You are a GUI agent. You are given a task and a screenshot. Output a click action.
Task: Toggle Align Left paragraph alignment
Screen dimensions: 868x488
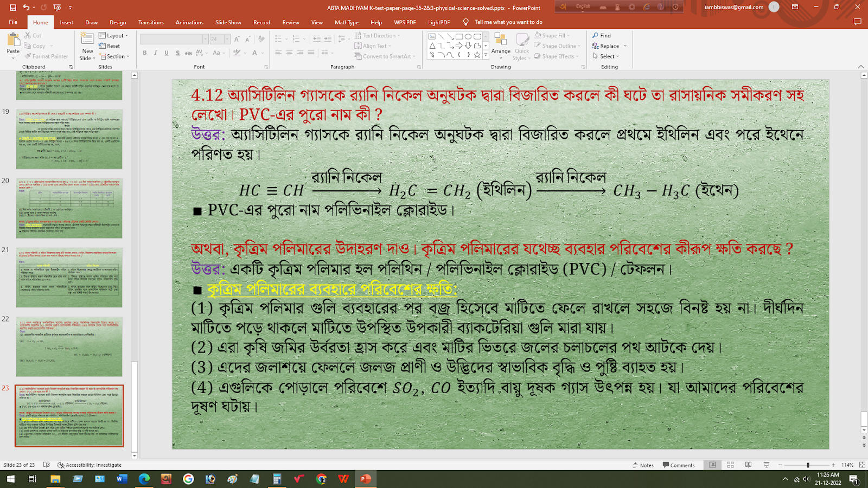pos(278,53)
